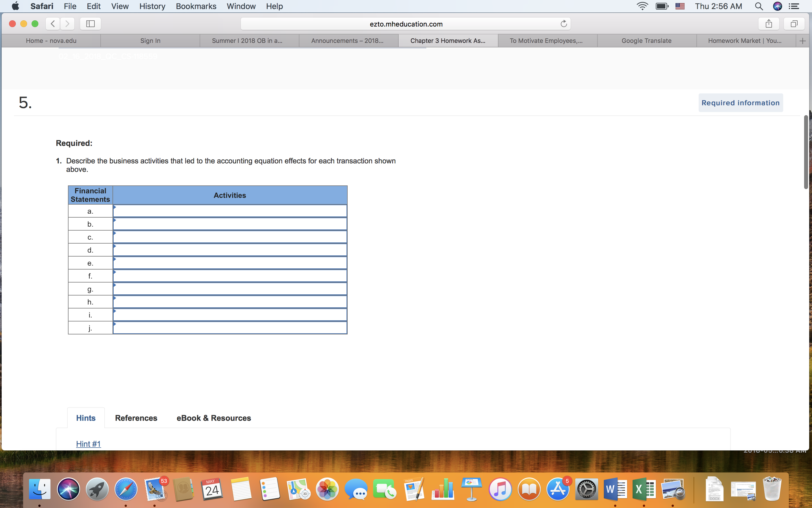812x508 pixels.
Task: Open the Apple menu
Action: tap(15, 6)
